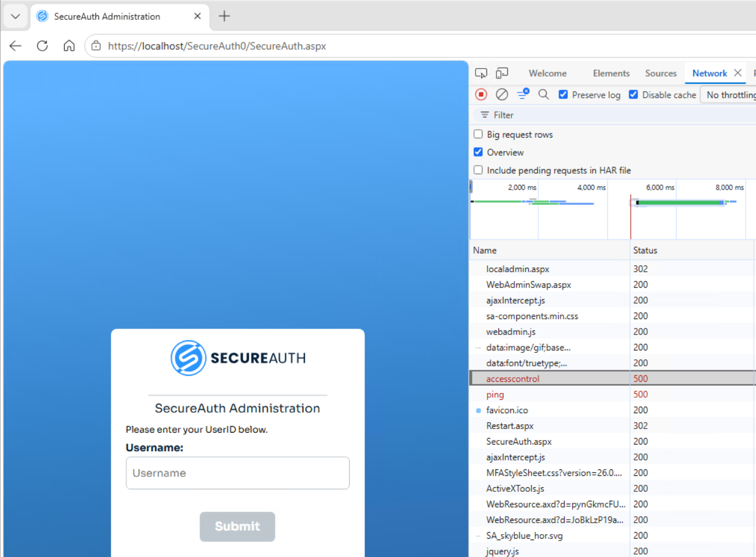Select the data:image/gif;base... request
This screenshot has width=756, height=557.
click(528, 347)
